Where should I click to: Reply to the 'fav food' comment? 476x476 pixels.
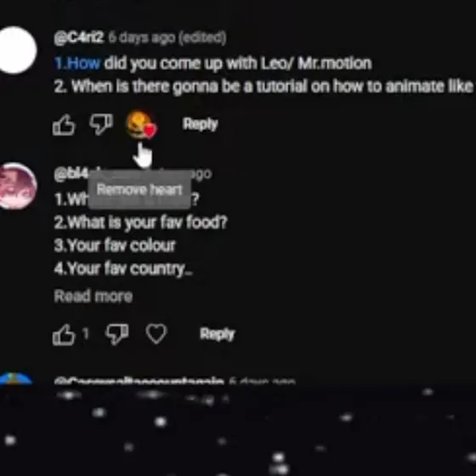point(218,334)
